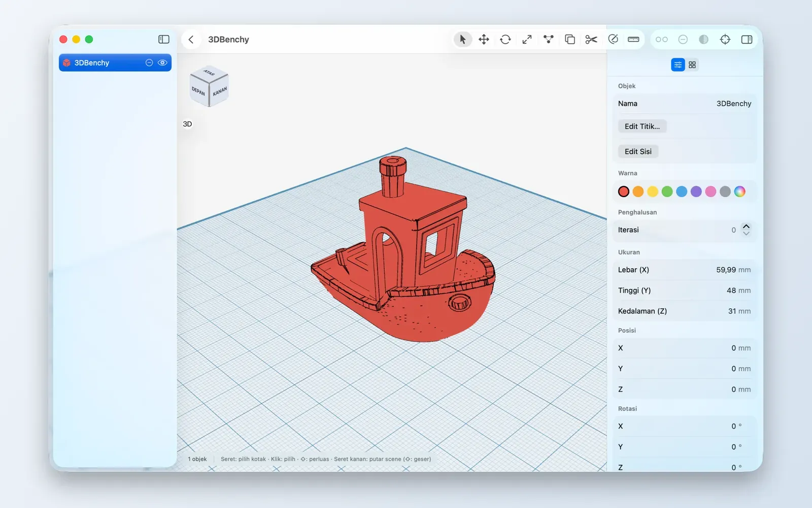Select the circled pencil sketch tool
This screenshot has width=812, height=508.
pyautogui.click(x=613, y=39)
